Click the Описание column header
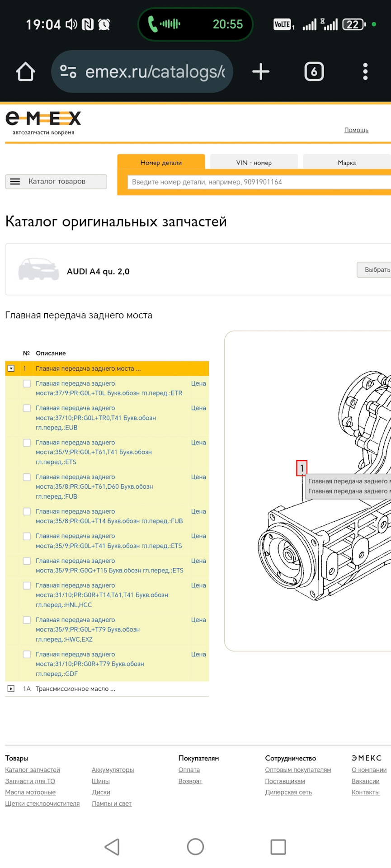Viewport: 391px width, 868px height. (x=51, y=353)
